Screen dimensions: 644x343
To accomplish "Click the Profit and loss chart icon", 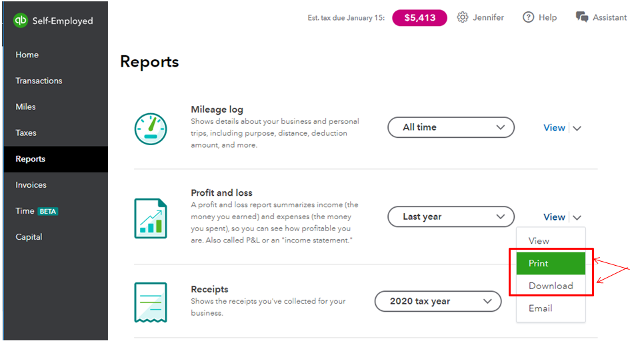I will click(x=150, y=217).
